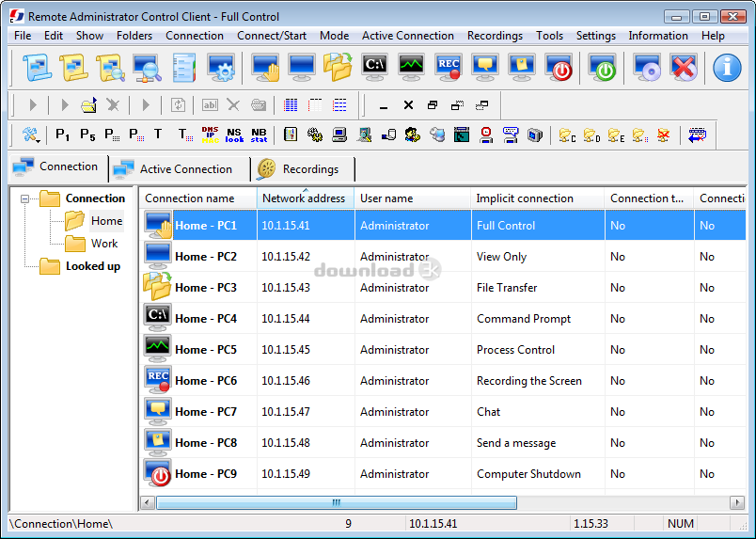The image size is (756, 539).
Task: Click the Process Control cell
Action: pos(538,350)
